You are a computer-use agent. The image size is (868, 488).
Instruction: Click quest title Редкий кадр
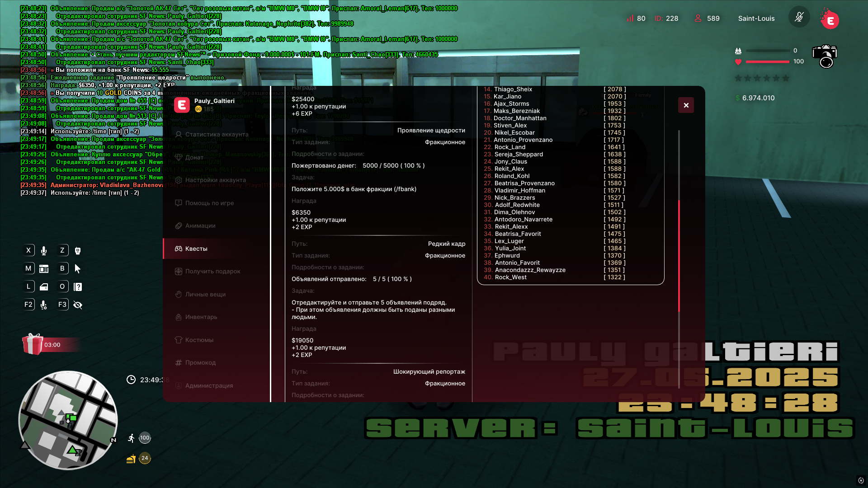(x=447, y=244)
